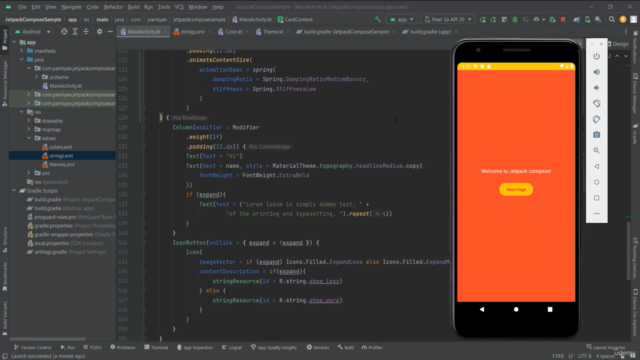Open Version Control tool window
This screenshot has width=640, height=360.
tap(32, 347)
